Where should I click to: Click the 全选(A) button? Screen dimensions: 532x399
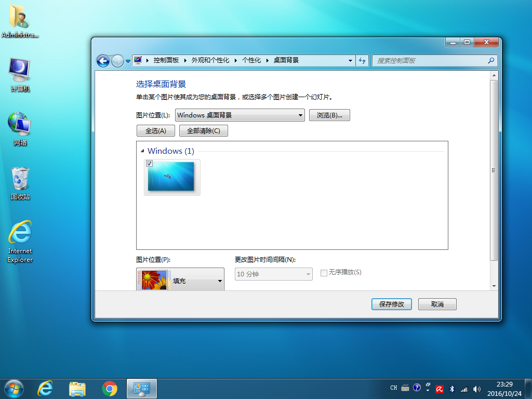click(156, 130)
